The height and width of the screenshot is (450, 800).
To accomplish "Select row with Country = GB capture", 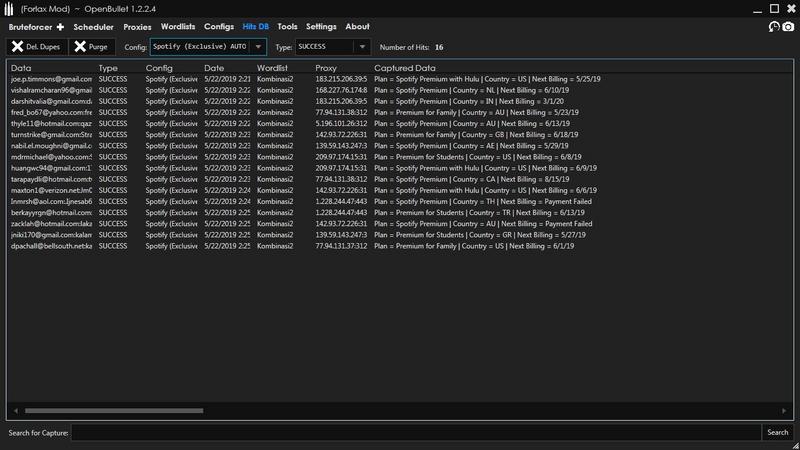I will coord(400,135).
